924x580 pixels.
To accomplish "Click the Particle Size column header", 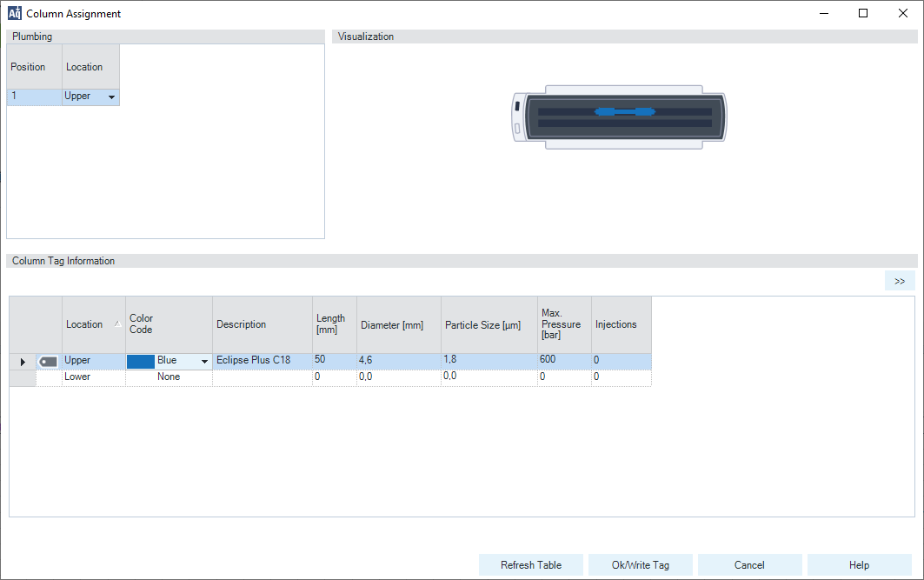I will [x=489, y=324].
